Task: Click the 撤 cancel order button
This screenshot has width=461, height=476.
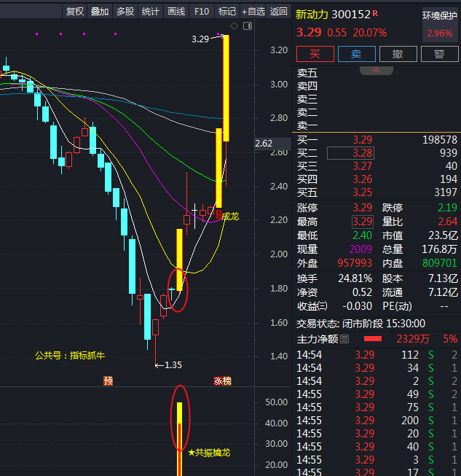Action: pos(398,54)
